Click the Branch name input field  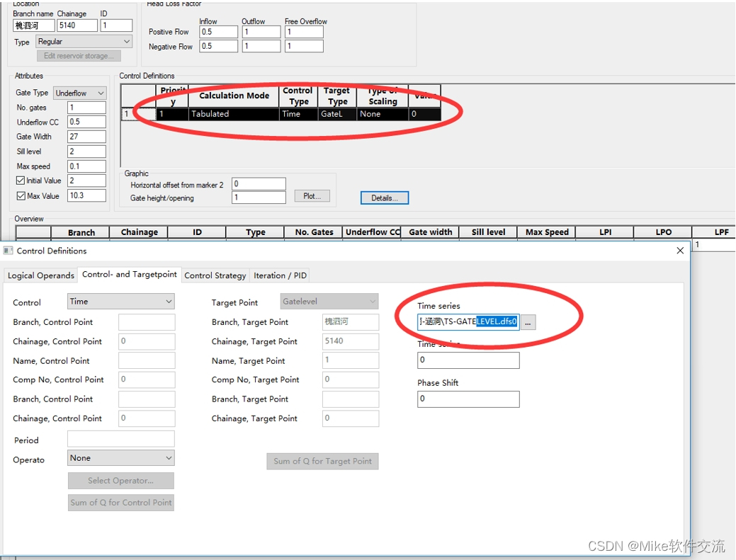[x=34, y=25]
